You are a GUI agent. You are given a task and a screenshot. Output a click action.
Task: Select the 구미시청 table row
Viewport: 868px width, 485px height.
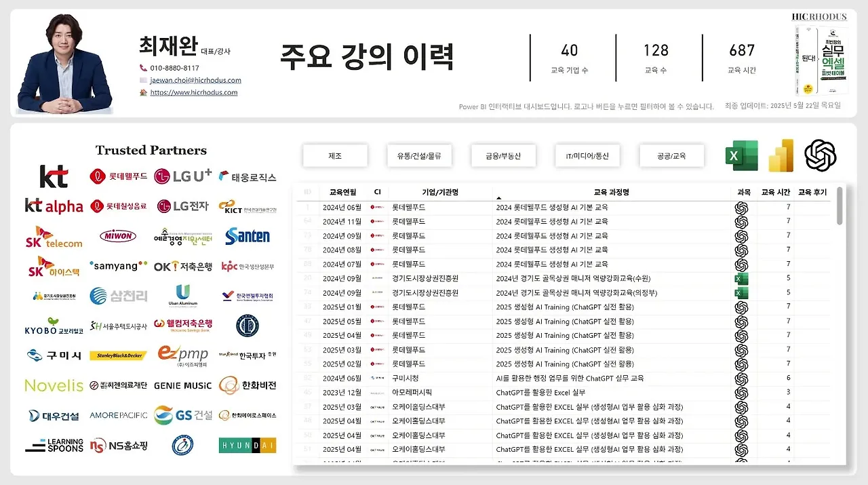click(563, 378)
